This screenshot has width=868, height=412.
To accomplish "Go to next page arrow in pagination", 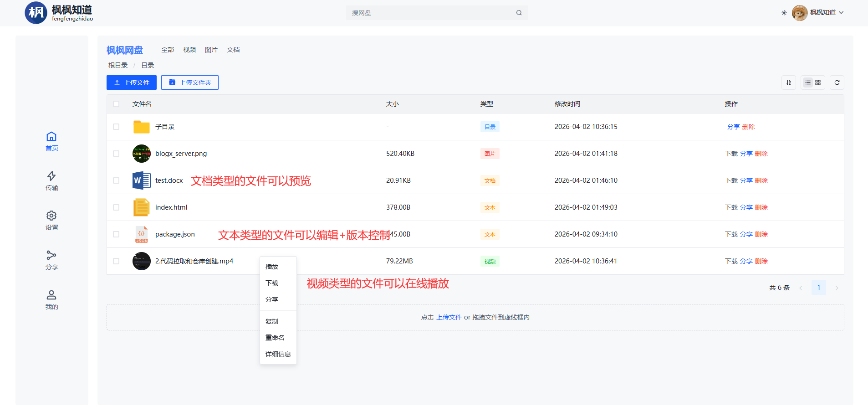I will tap(837, 288).
